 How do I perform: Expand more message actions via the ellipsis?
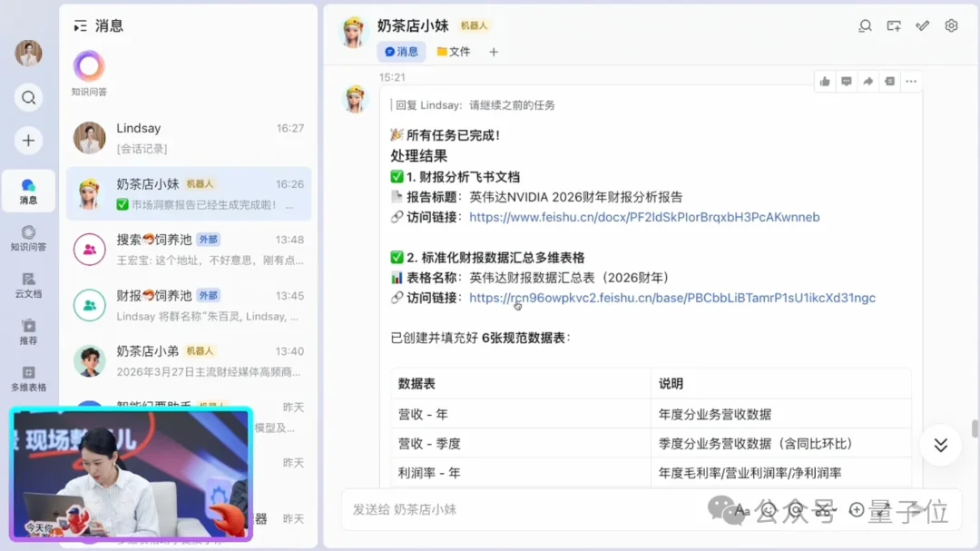(911, 81)
